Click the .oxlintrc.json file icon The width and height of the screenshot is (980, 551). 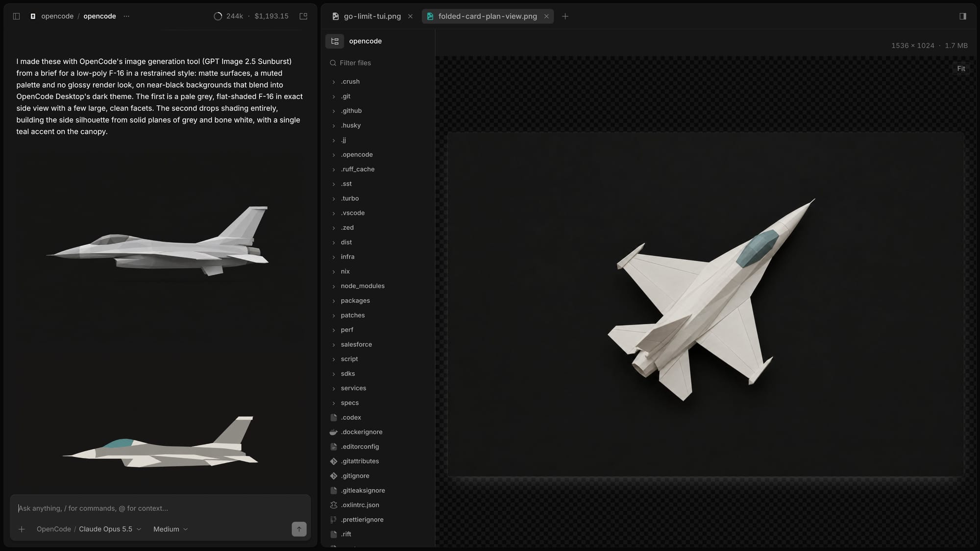[334, 505]
